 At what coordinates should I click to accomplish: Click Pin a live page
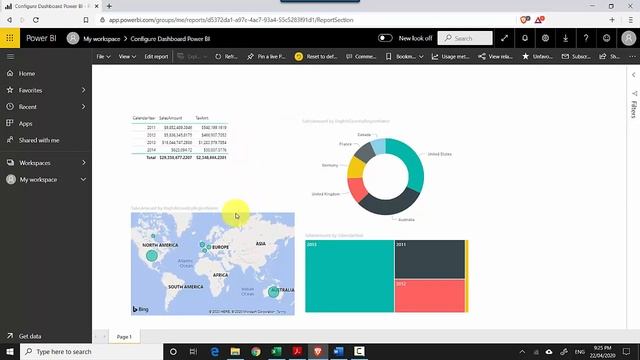coord(266,56)
